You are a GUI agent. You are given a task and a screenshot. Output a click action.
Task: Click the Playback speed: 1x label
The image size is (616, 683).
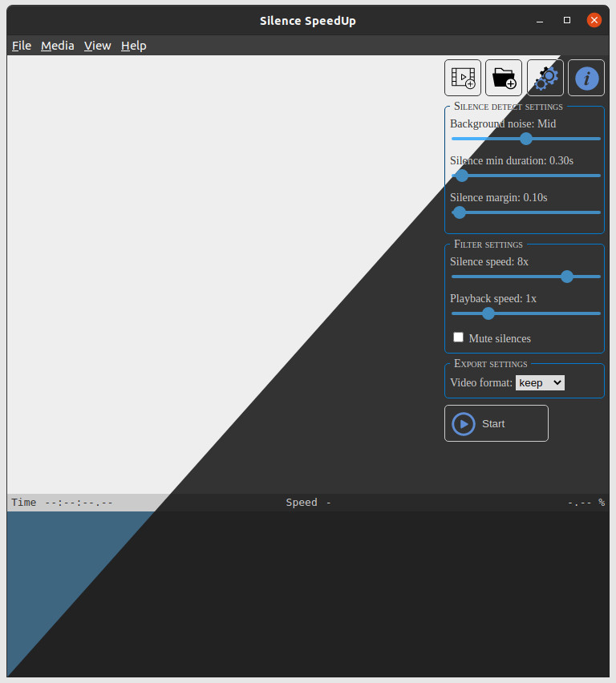[x=493, y=298]
